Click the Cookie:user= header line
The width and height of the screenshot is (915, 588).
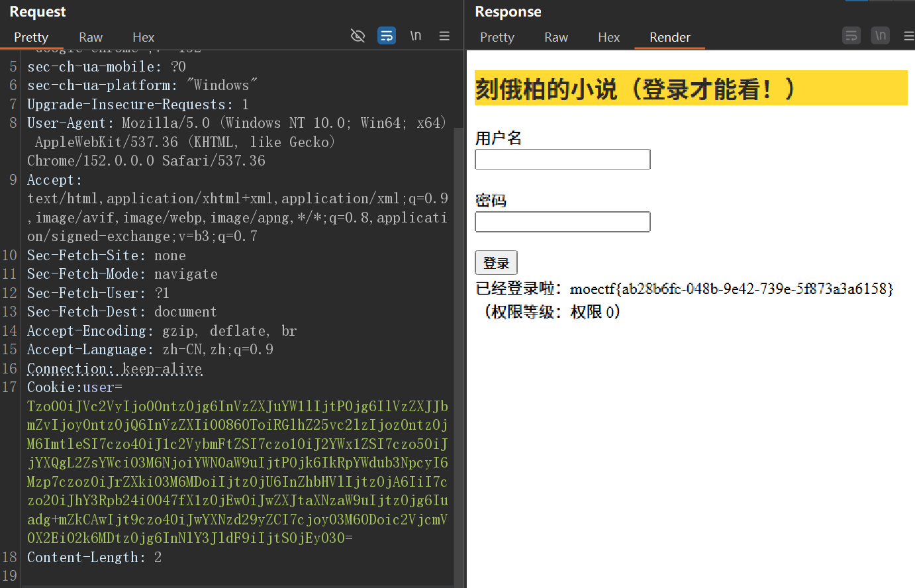pos(75,387)
